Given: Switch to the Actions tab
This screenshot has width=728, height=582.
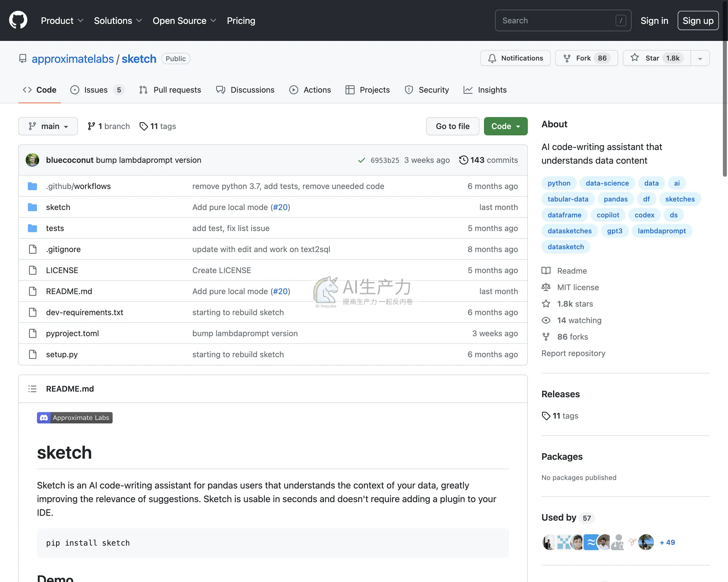Looking at the screenshot, I should pos(310,90).
